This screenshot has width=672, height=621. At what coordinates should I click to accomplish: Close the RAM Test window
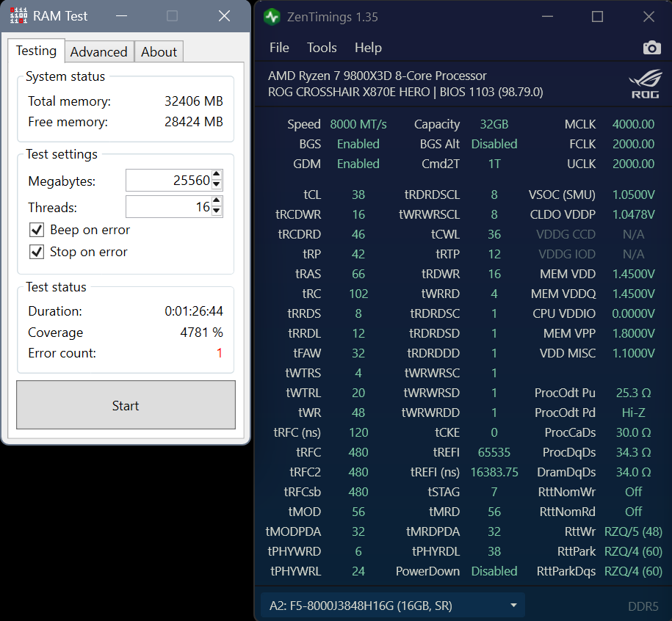[224, 16]
